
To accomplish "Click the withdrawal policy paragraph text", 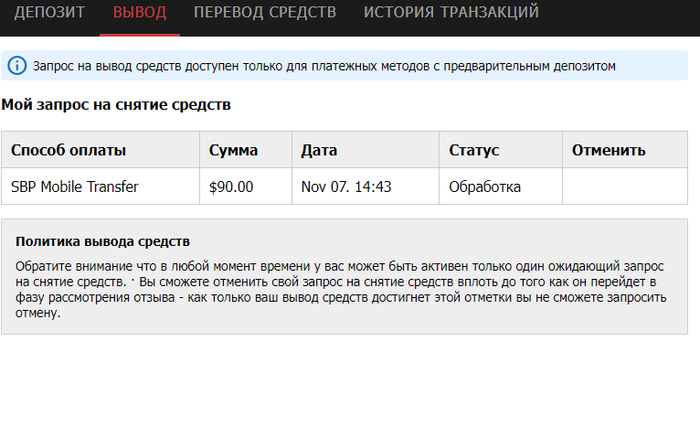I will [x=341, y=289].
